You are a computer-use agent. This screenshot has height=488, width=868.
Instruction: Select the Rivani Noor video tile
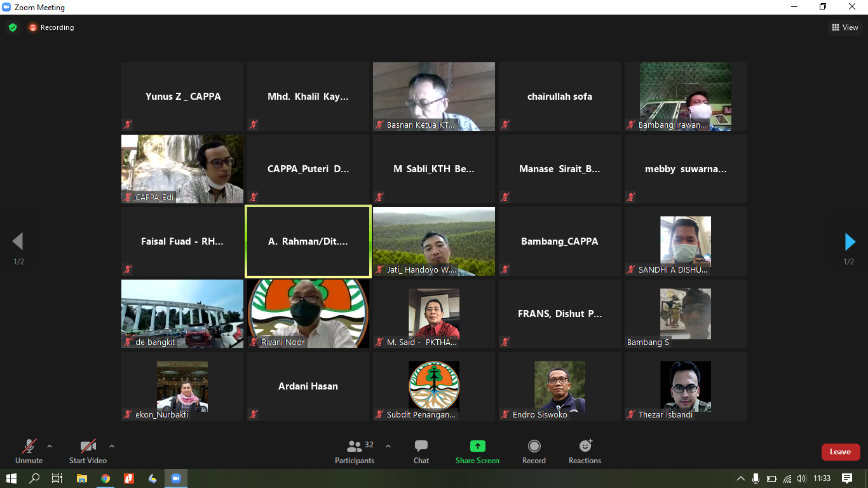click(x=308, y=313)
